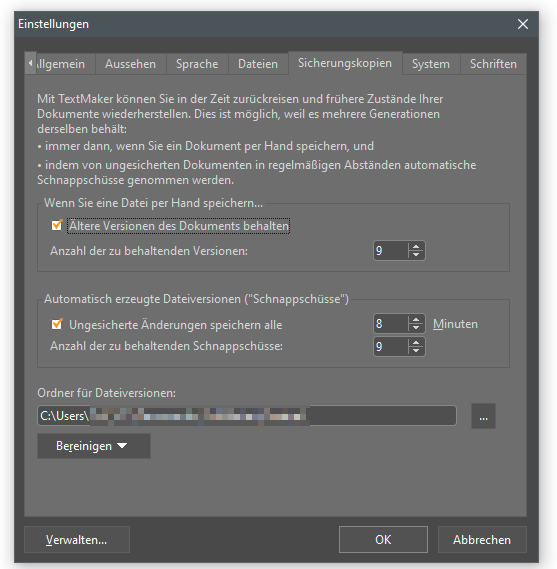Open the Verwalten... button
This screenshot has height=569, width=557.
coord(77,540)
